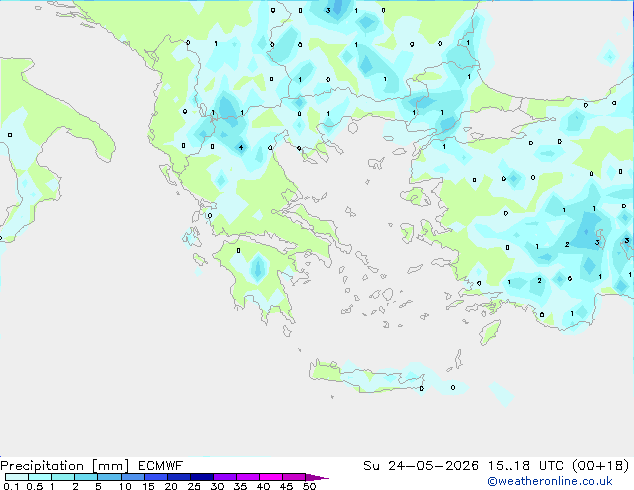
Task: Click on the island of Crete
Action: point(366,378)
